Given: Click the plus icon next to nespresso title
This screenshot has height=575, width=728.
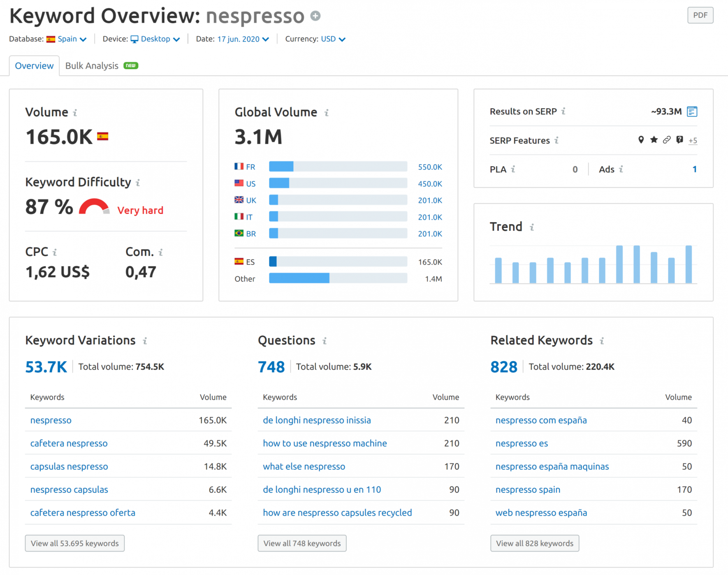Looking at the screenshot, I should point(315,16).
